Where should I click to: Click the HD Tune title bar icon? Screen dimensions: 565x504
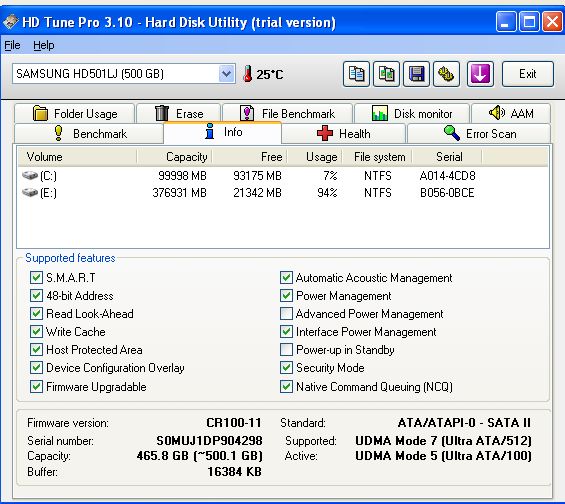(x=11, y=22)
